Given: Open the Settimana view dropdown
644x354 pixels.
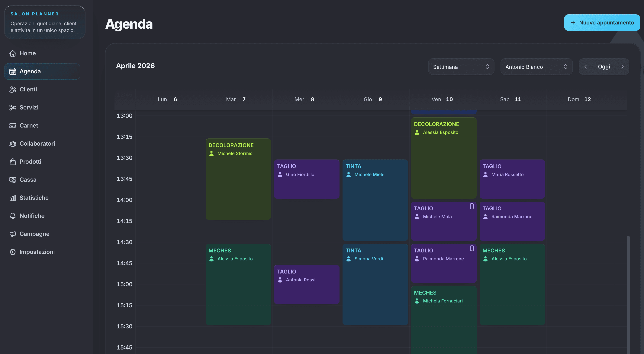Looking at the screenshot, I should [461, 67].
